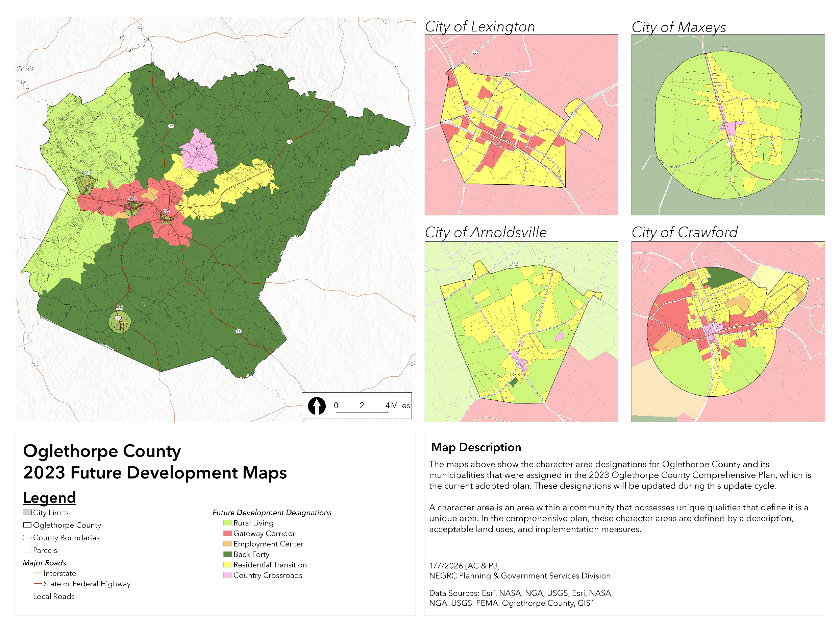840x633 pixels.
Task: Click the Gateway Corridor red swatch
Action: (x=227, y=533)
